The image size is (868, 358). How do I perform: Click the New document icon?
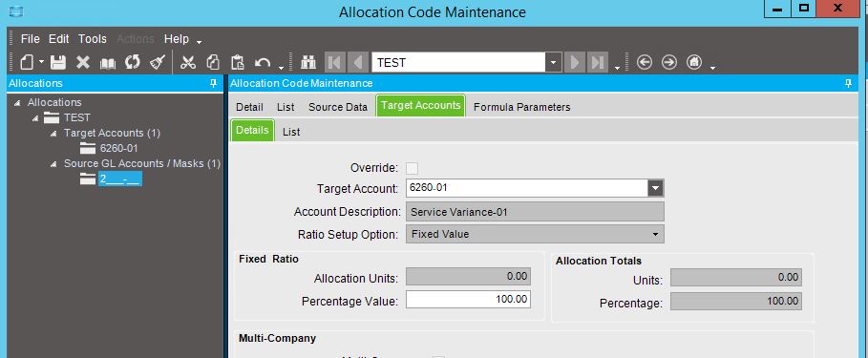(x=27, y=62)
